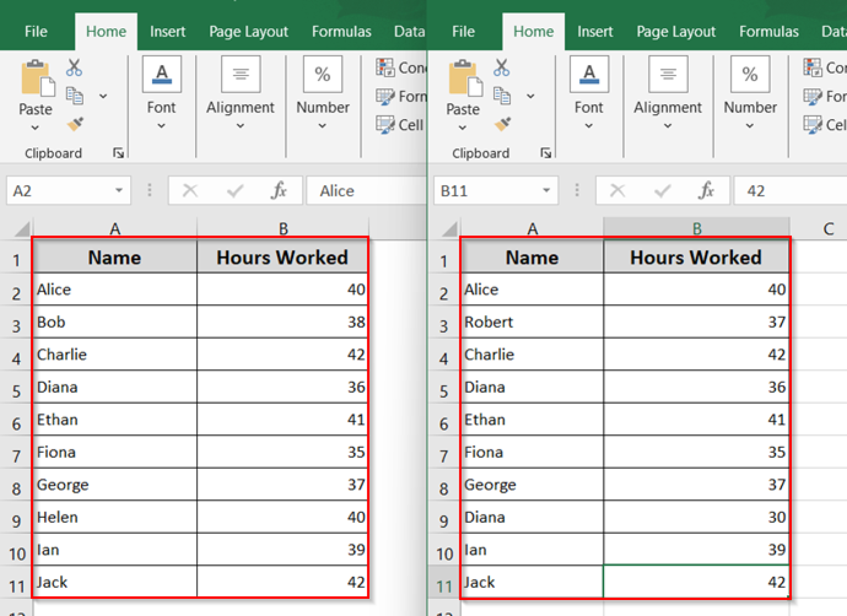Open the Conditional Formatting icon
This screenshot has height=616, width=847.
[384, 67]
